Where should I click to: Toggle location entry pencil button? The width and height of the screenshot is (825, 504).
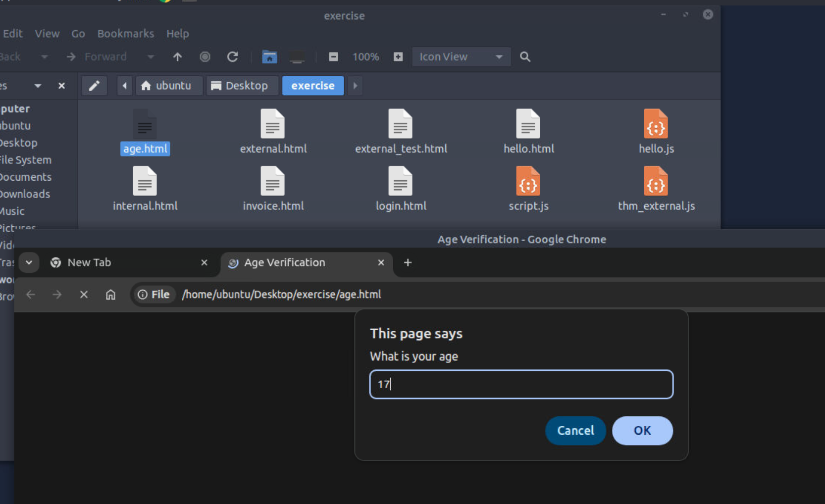[x=94, y=86]
